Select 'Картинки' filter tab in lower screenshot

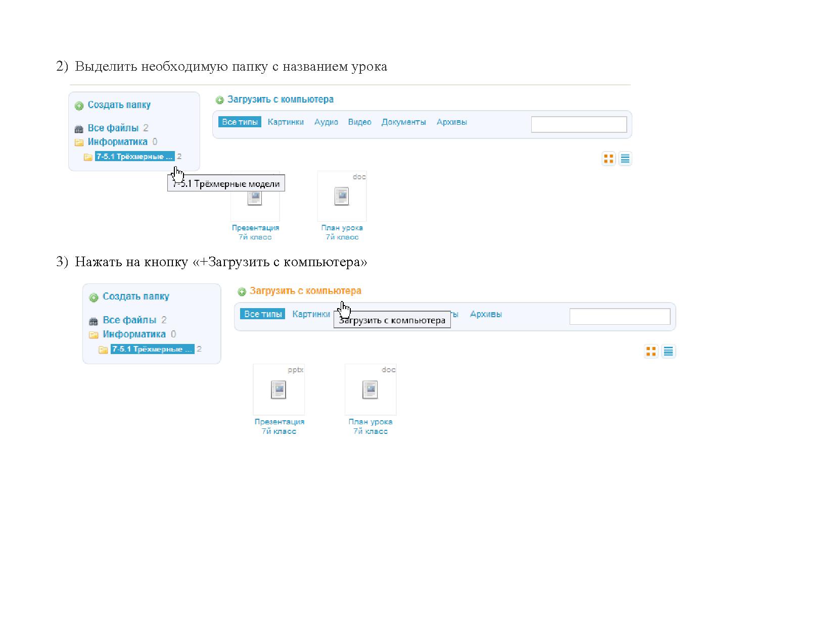[x=311, y=314]
